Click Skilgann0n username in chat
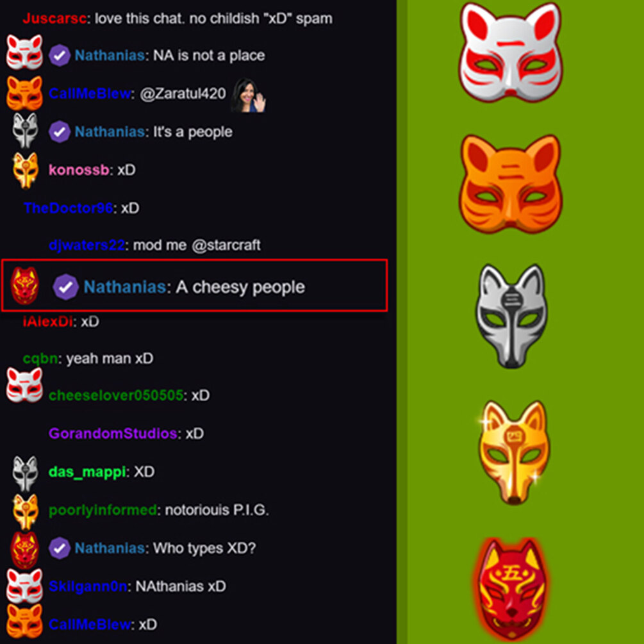This screenshot has width=644, height=644. click(x=88, y=586)
